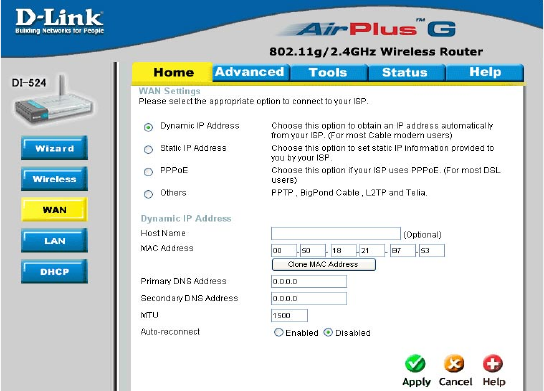This screenshot has width=544, height=391.
Task: Choose the PPPoE connection option
Action: pyautogui.click(x=148, y=172)
